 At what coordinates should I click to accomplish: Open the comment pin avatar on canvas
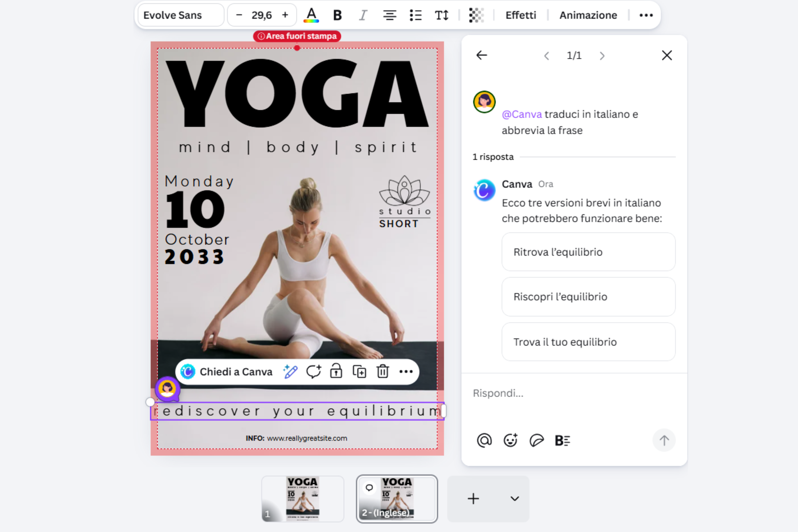167,389
